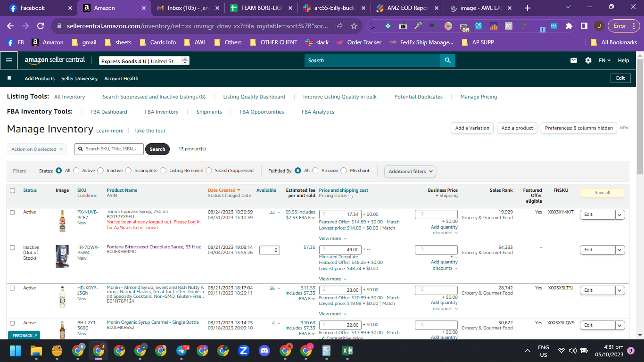Viewport: 644px width, 362px height.
Task: Select the Search Suppressed radio button
Action: point(208,171)
